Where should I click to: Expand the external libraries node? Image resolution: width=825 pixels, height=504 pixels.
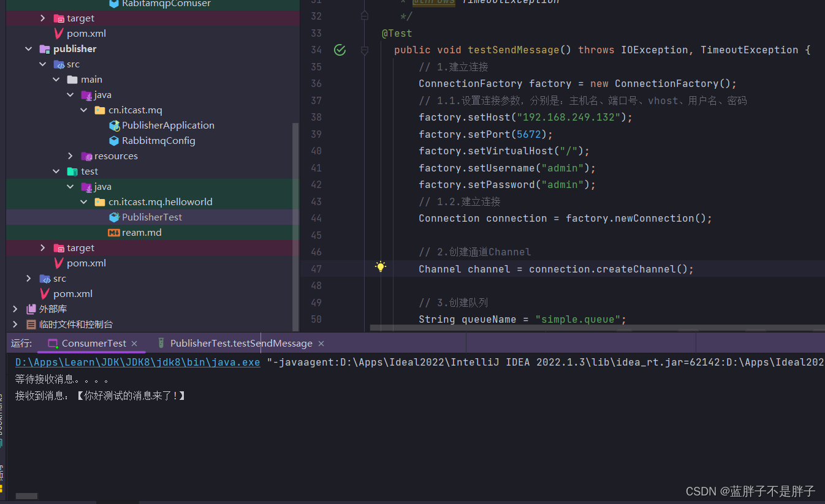tap(15, 309)
